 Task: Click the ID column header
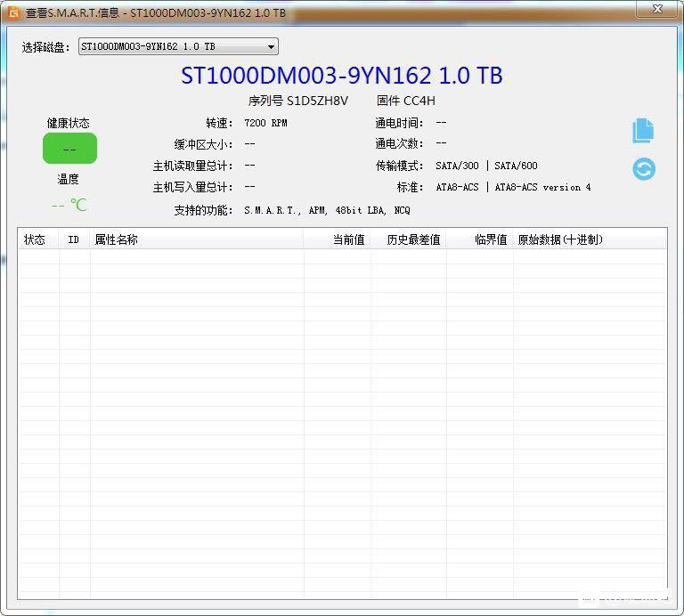tap(73, 239)
